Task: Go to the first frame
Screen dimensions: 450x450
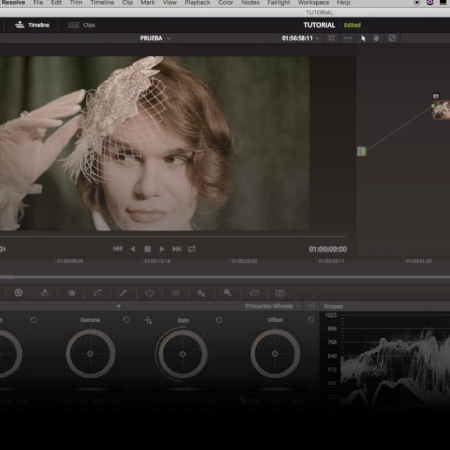Action: pos(117,249)
